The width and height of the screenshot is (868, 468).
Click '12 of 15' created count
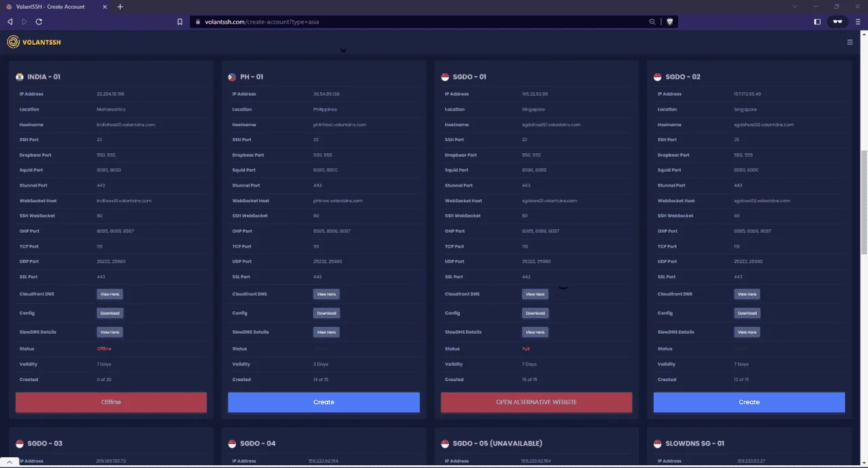[x=743, y=380]
